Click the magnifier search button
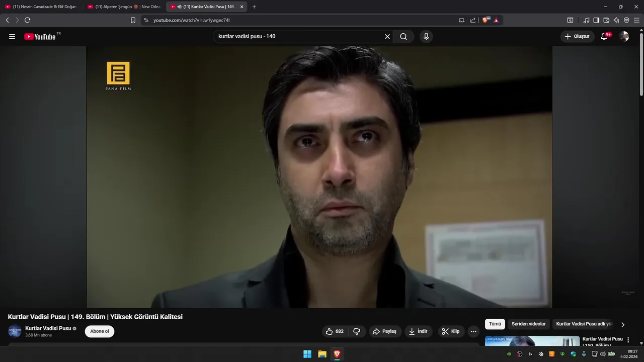 404,36
